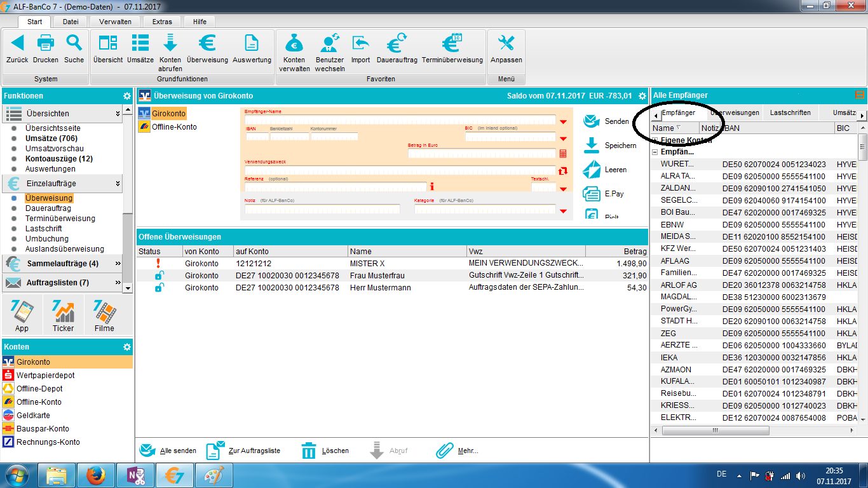This screenshot has height=488, width=868.
Task: Open the Ticker chart icon
Action: coord(63,312)
